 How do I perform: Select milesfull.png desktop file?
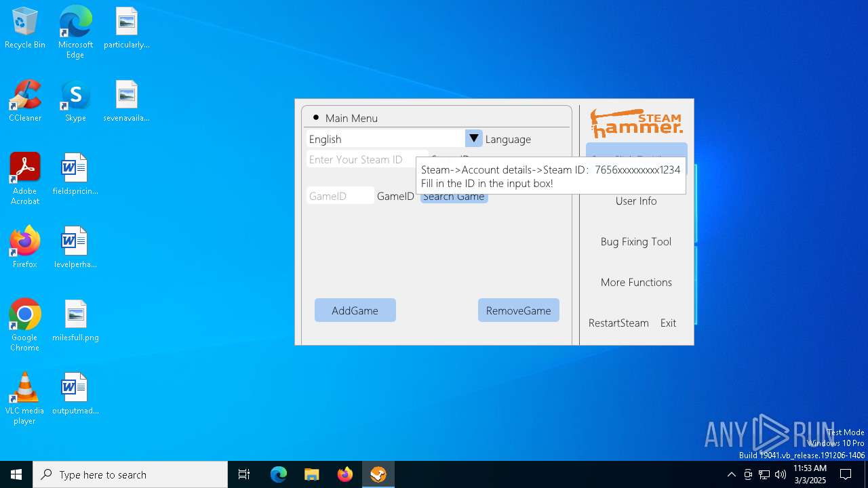tap(75, 321)
